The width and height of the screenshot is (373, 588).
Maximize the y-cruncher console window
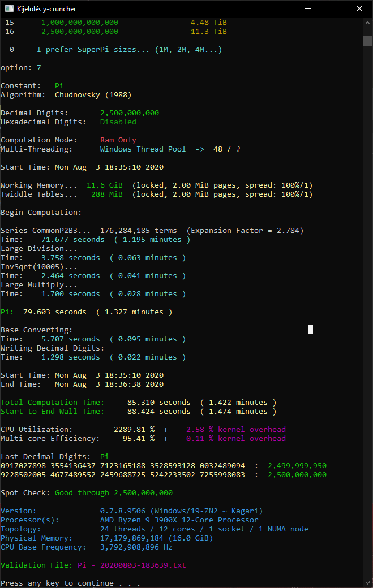[x=333, y=8]
